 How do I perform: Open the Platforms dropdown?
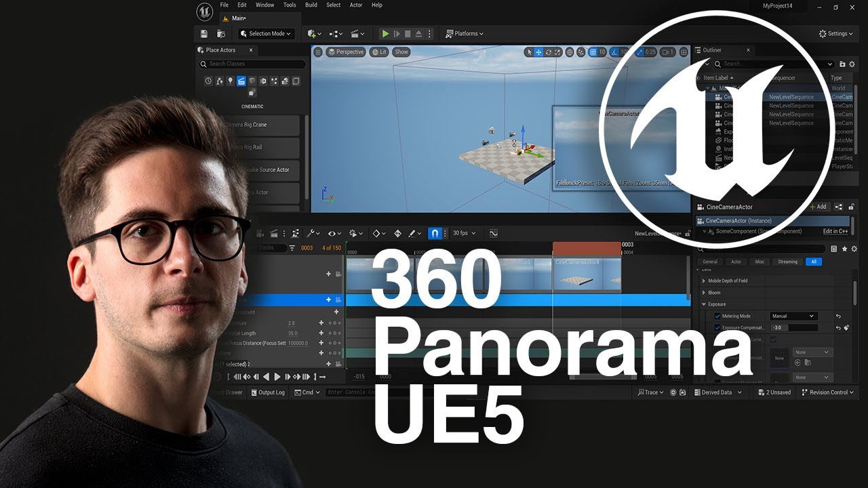[465, 33]
